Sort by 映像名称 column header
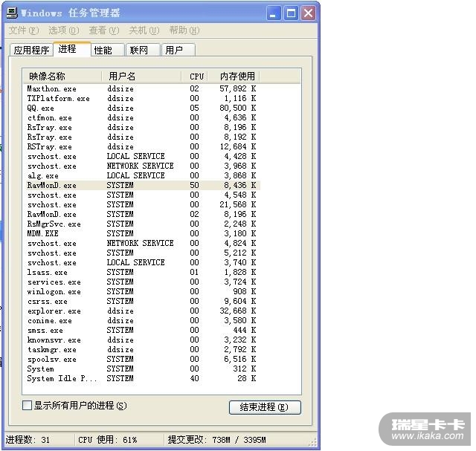The width and height of the screenshot is (476, 451). (x=62, y=76)
